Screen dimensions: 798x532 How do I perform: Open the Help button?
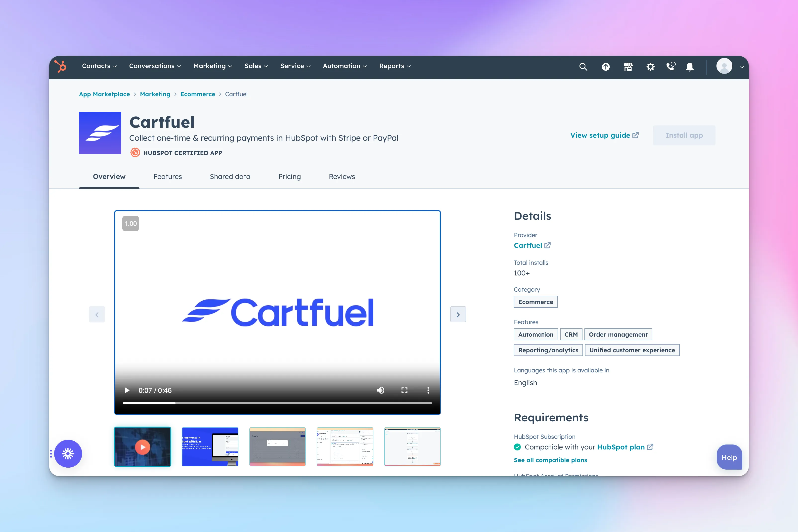click(x=729, y=457)
